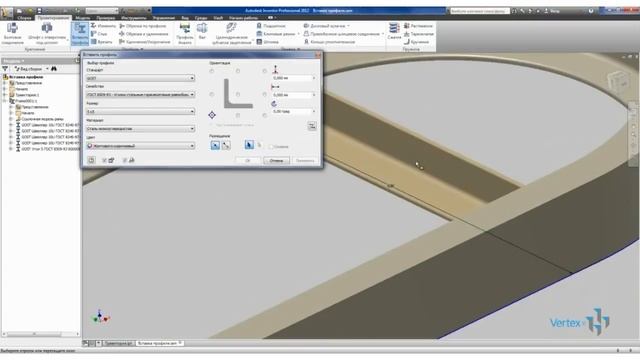Collapse the Frame0001:1 tree node

(5, 101)
